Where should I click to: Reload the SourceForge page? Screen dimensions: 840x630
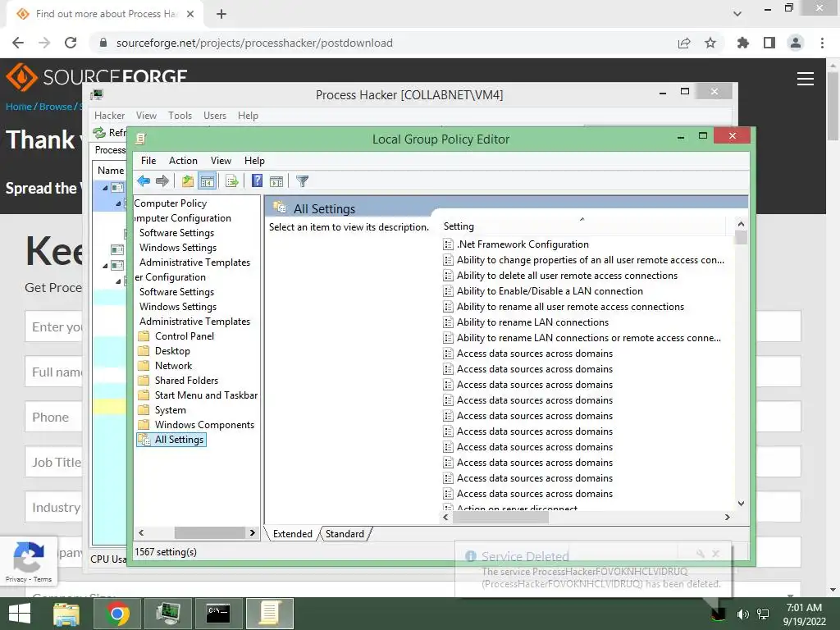pos(71,43)
